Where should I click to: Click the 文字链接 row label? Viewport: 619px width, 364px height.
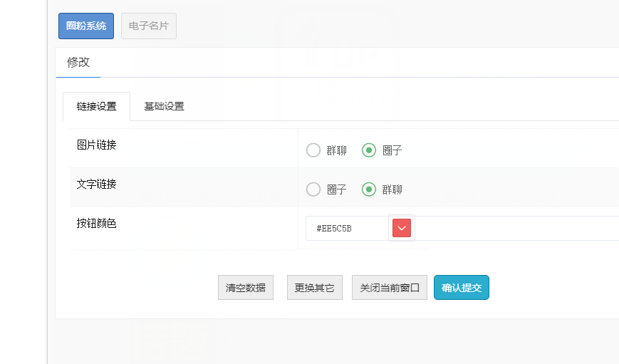(97, 184)
